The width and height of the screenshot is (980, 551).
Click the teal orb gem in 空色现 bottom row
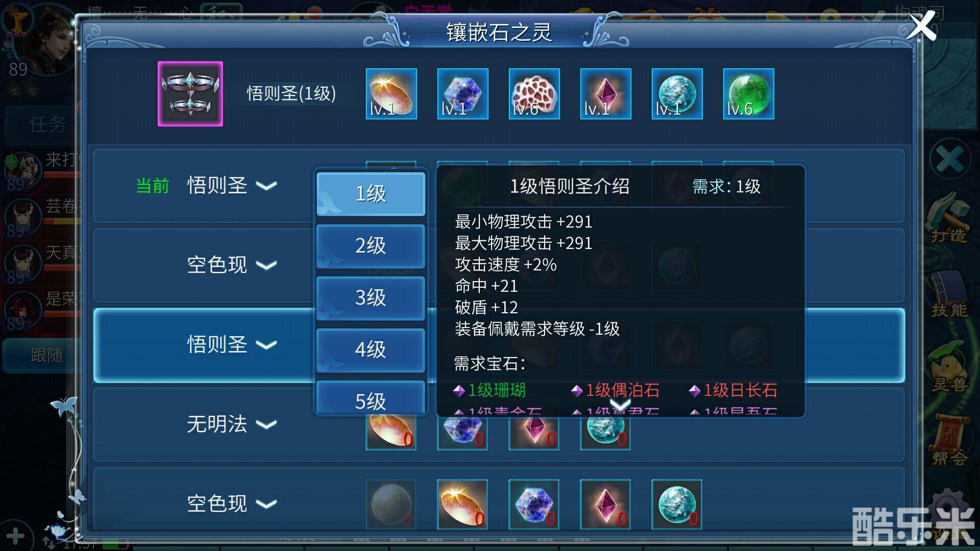tap(677, 504)
